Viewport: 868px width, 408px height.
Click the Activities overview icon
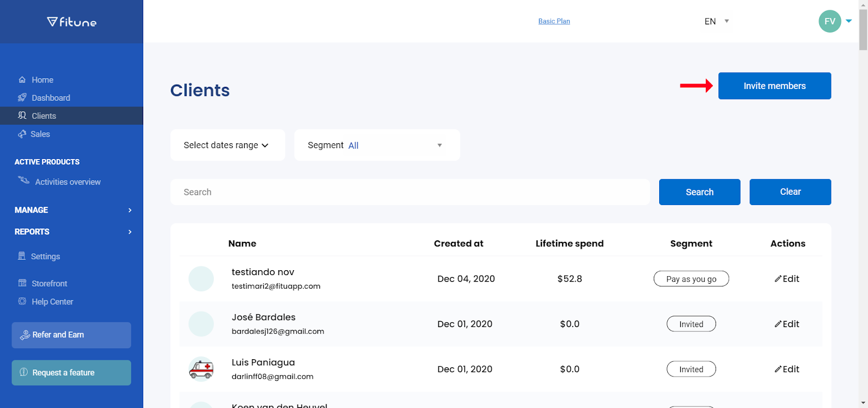point(24,181)
